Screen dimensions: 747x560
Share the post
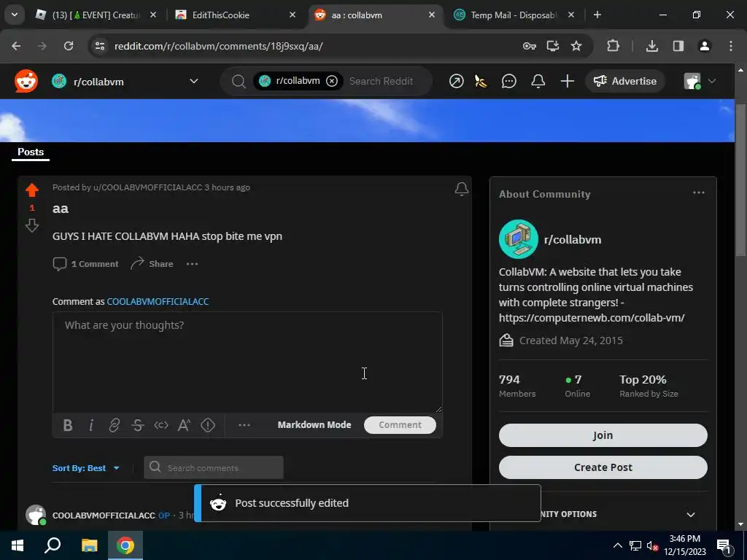tap(152, 264)
